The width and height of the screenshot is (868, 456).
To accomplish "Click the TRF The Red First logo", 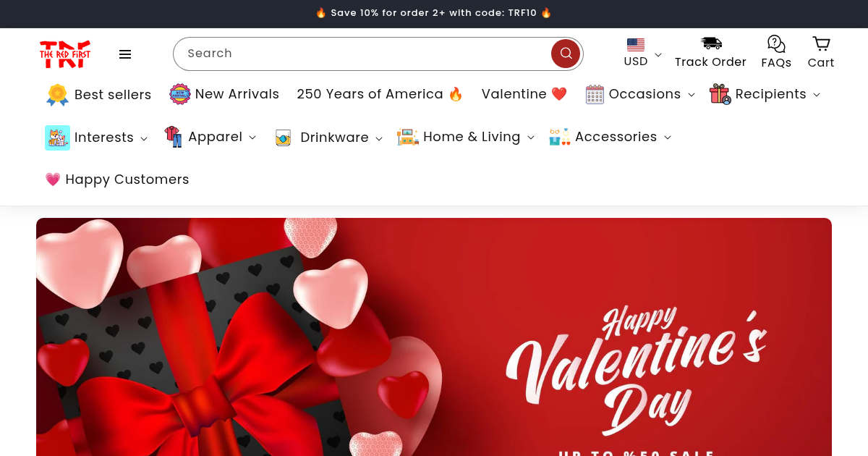I will pos(65,54).
